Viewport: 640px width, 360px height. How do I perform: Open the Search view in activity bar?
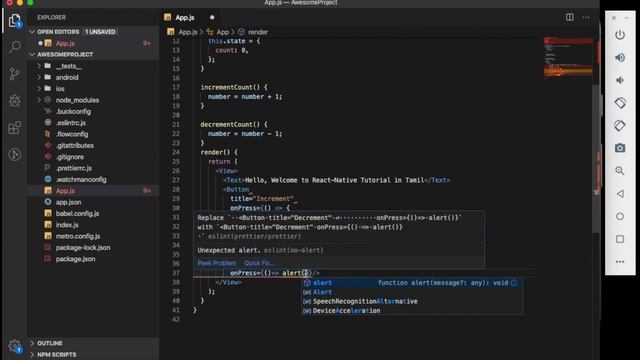click(15, 47)
